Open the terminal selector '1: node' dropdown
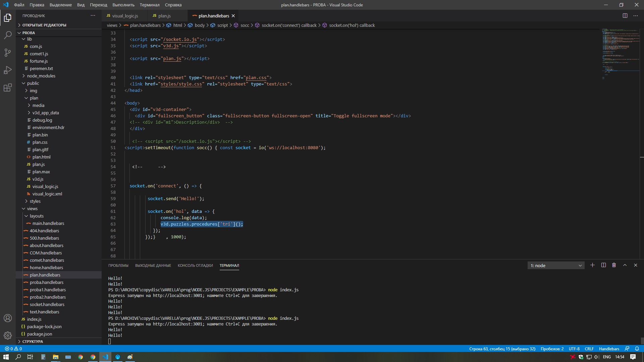 click(x=556, y=265)
